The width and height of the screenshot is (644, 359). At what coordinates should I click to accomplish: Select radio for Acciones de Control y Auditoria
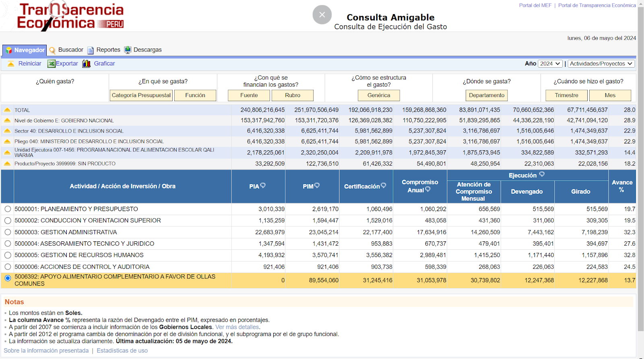[8, 267]
